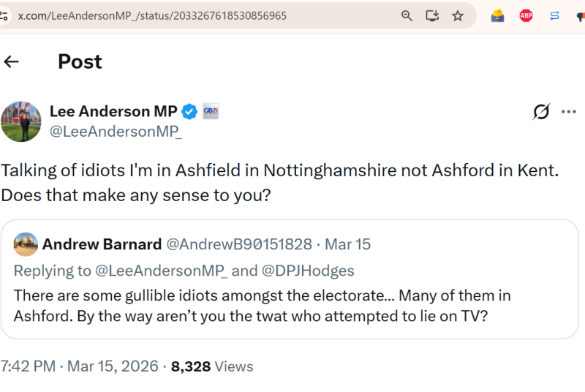Open the blue extension icon after ABP
Viewport: 585px width, 392px height.
pos(554,15)
